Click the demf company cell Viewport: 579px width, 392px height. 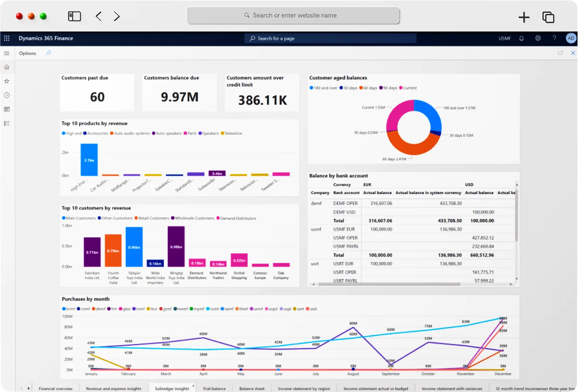[316, 203]
